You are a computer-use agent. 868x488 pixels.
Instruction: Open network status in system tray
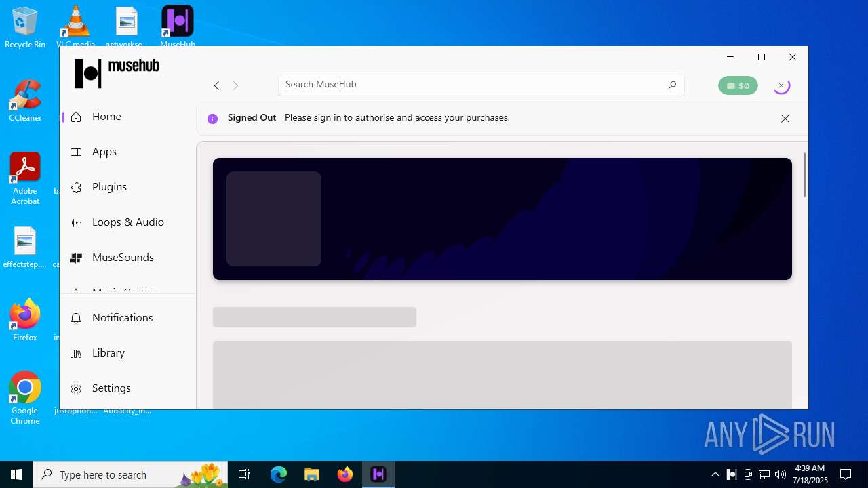tap(764, 474)
